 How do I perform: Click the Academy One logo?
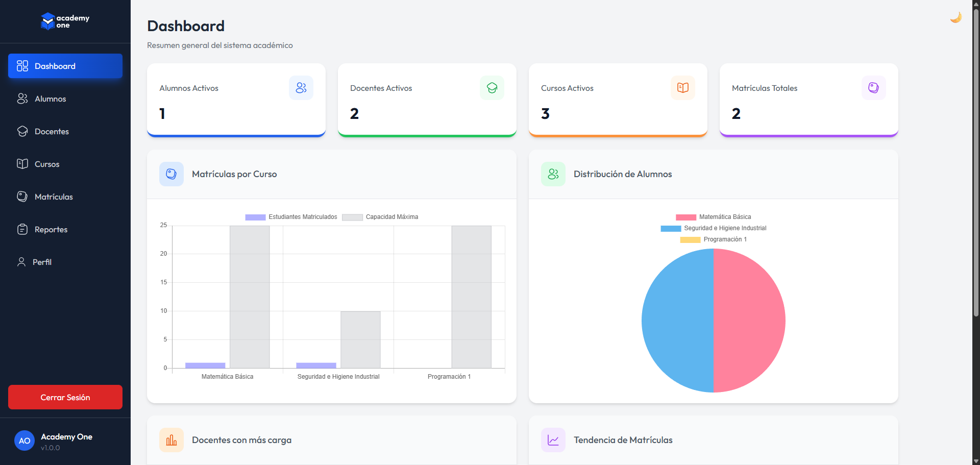point(65,21)
